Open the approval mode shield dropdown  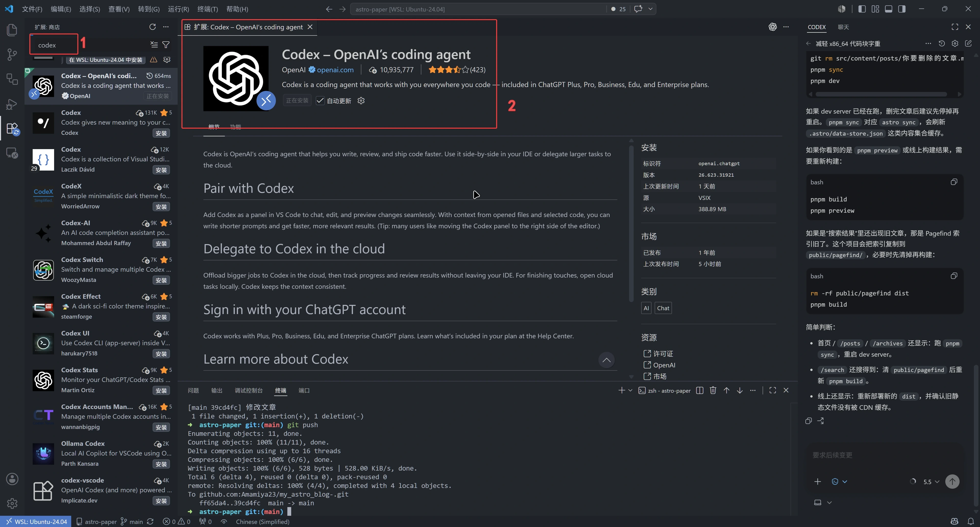coord(839,481)
